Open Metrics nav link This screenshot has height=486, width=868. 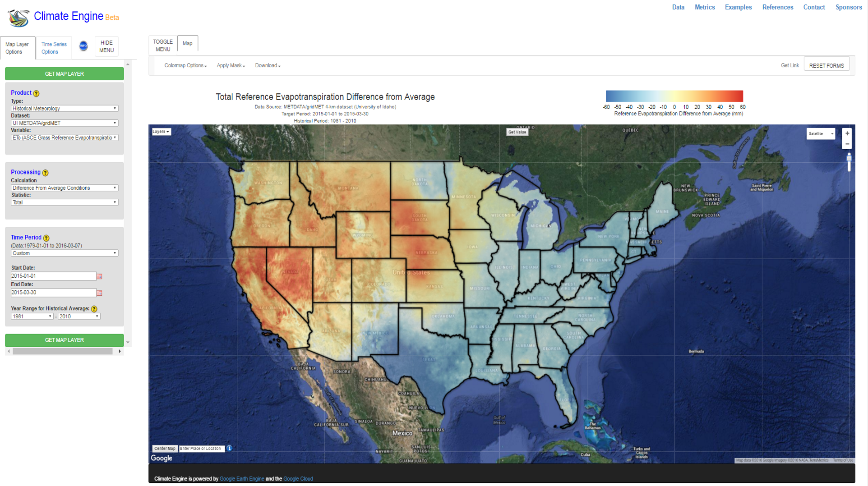coord(705,7)
